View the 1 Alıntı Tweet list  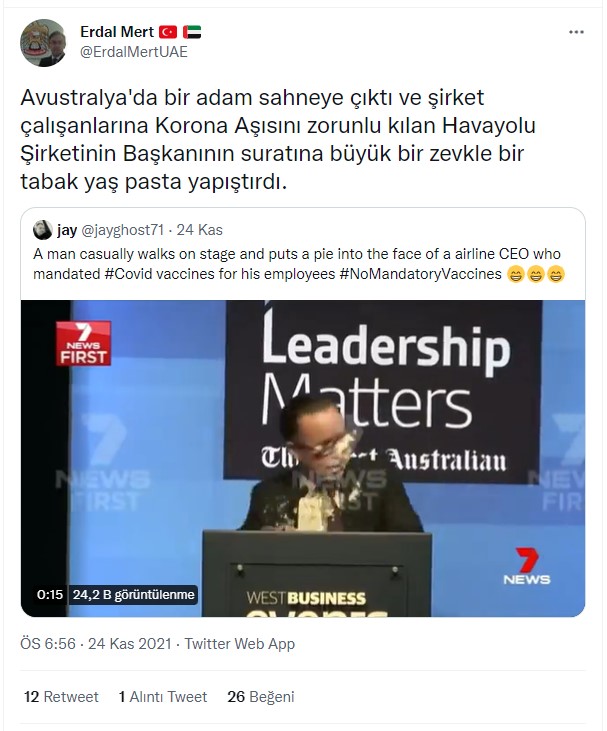pyautogui.click(x=163, y=697)
